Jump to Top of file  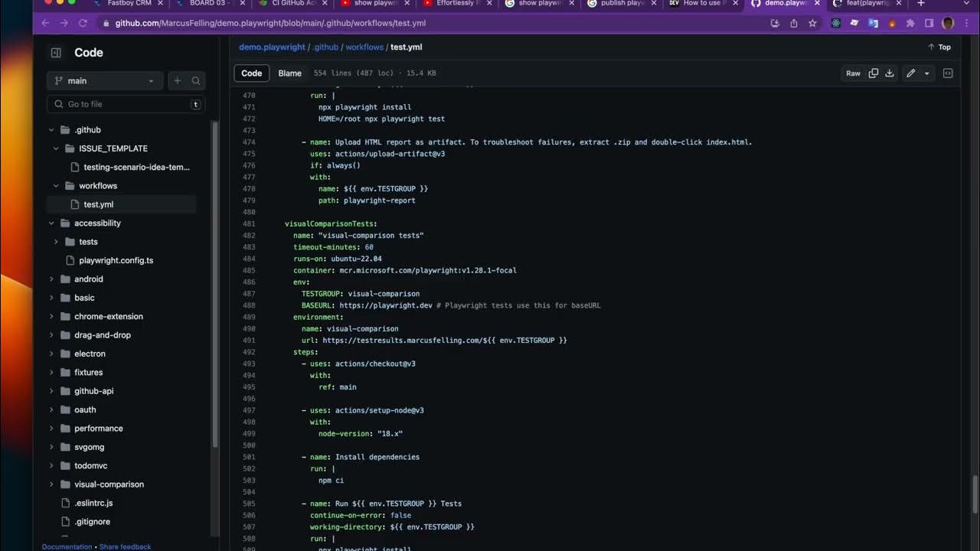(939, 47)
